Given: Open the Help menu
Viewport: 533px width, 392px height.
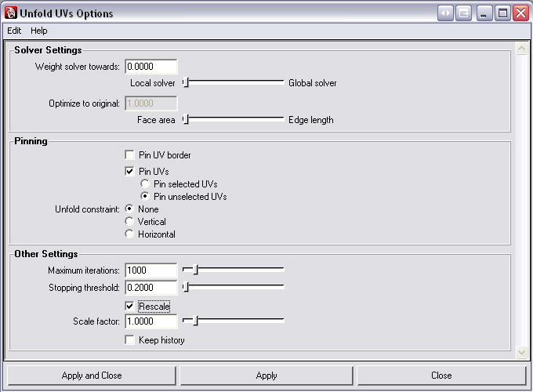Looking at the screenshot, I should tap(39, 31).
